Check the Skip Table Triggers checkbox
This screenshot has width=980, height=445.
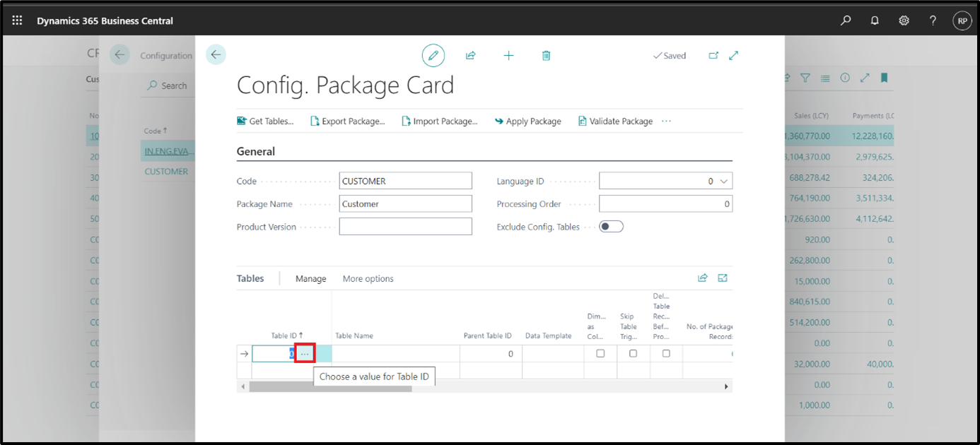pos(633,353)
